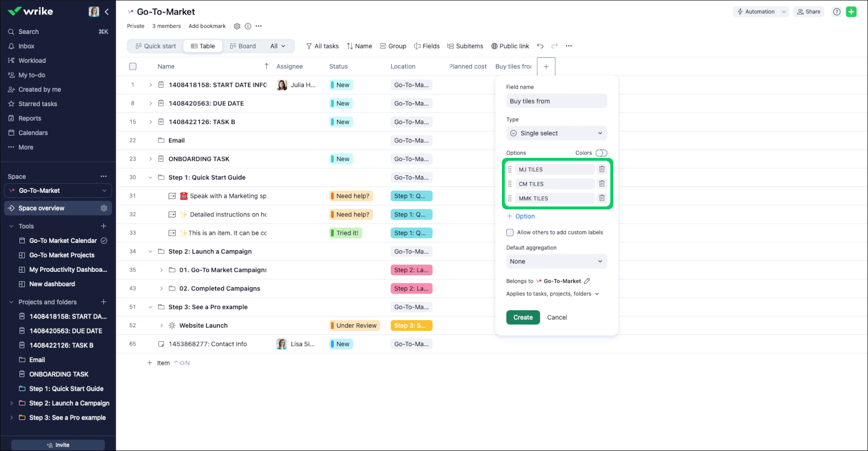Switch to the Board tab
The height and width of the screenshot is (451, 868).
[243, 46]
